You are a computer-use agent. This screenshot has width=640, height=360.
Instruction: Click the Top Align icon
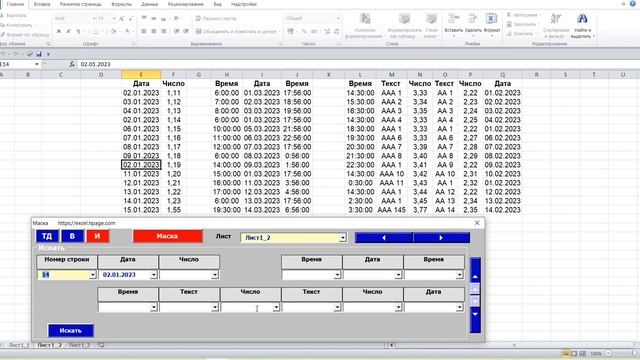(x=144, y=18)
